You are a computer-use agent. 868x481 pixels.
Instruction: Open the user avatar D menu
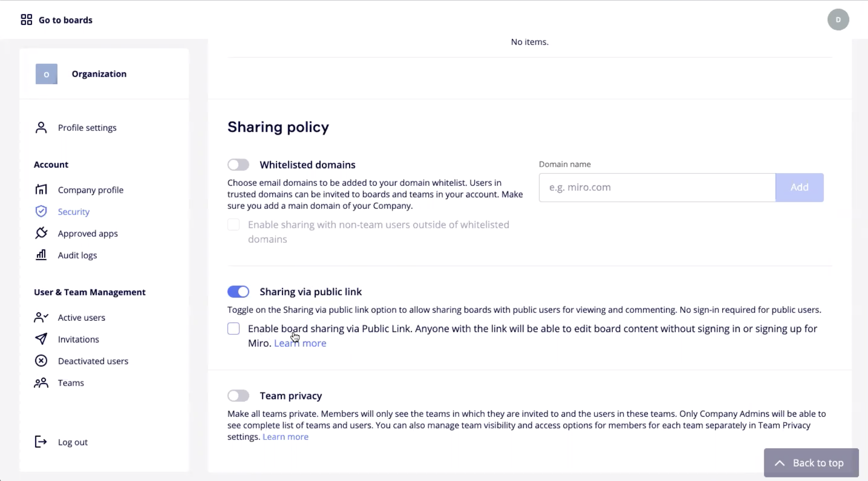pyautogui.click(x=838, y=20)
